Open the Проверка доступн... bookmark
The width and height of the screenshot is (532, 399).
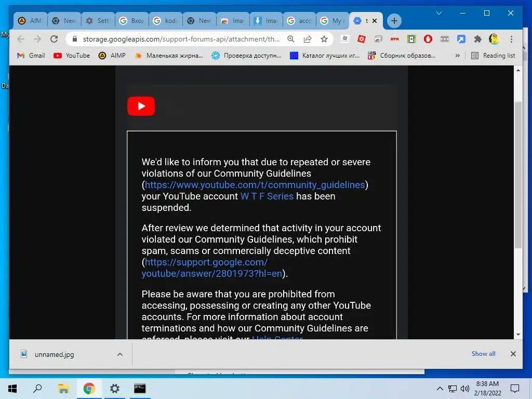246,55
